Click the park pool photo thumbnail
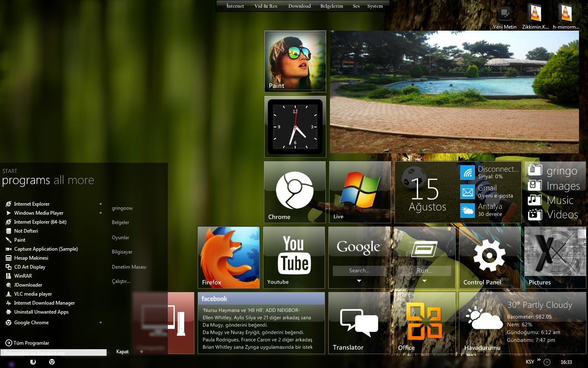 (x=454, y=92)
